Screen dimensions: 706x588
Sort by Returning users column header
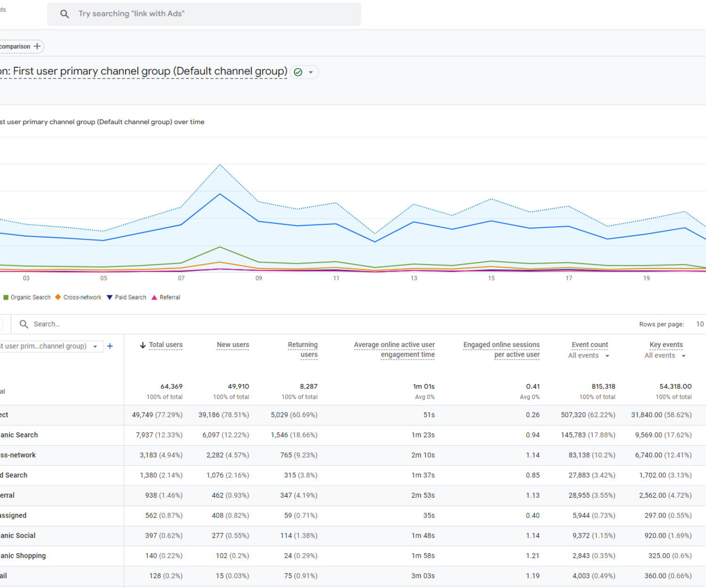click(x=303, y=350)
